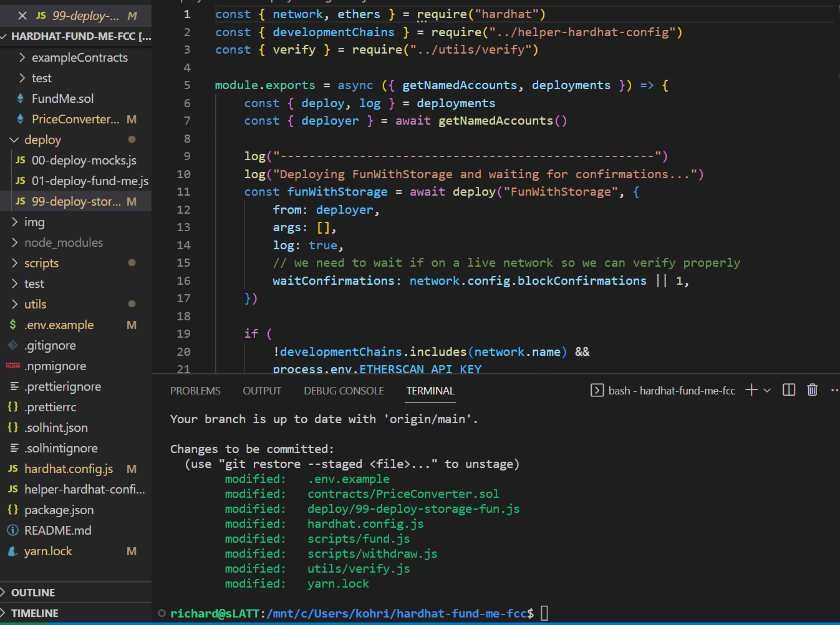
Task: Collapse the HARDHAT-FUND-ME-FCC project section
Action: point(75,36)
